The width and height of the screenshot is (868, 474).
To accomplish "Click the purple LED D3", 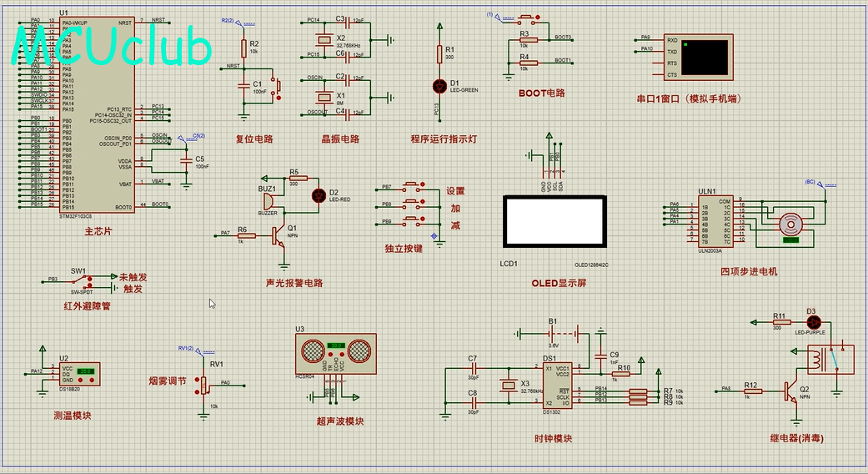I will tap(813, 322).
